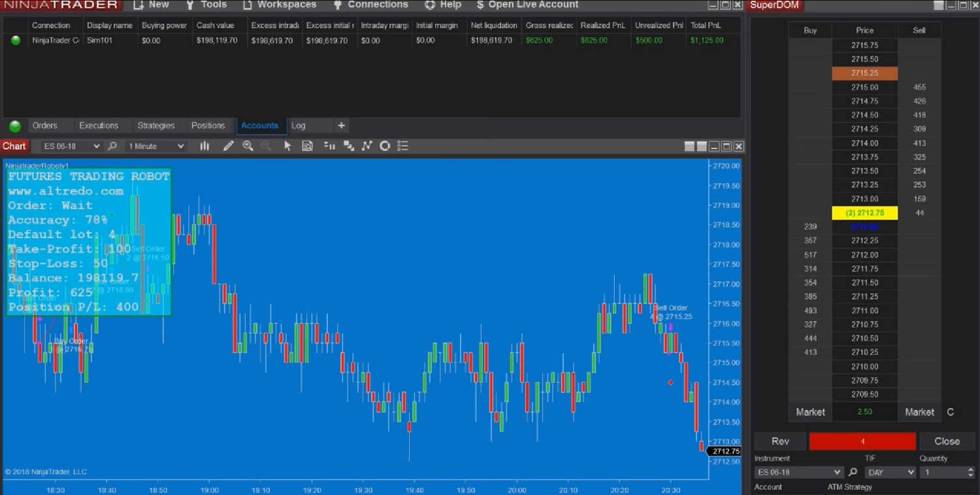Open the TIF DAY dropdown
980x495 pixels.
point(889,472)
